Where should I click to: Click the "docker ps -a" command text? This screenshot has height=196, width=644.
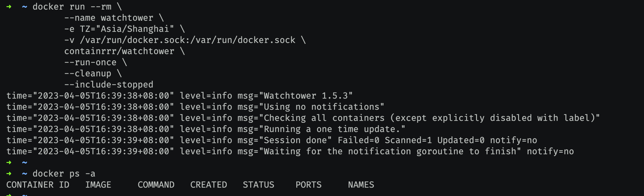[64, 173]
